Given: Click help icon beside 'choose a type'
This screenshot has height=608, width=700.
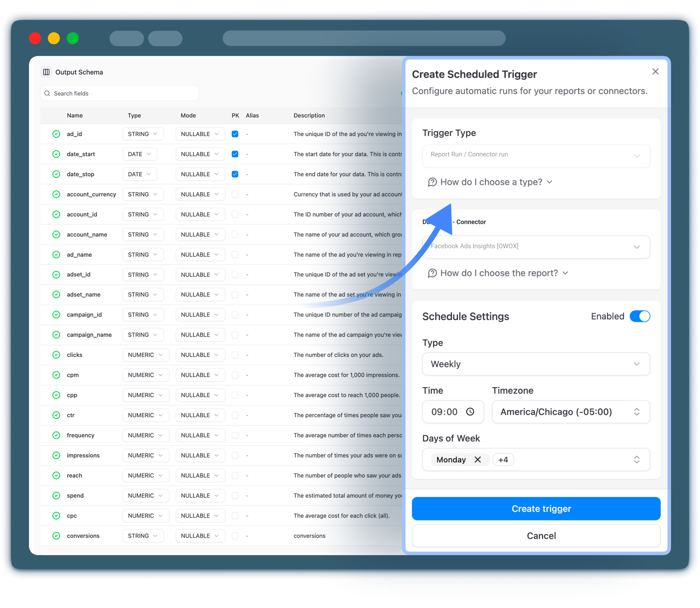Looking at the screenshot, I should [x=432, y=182].
